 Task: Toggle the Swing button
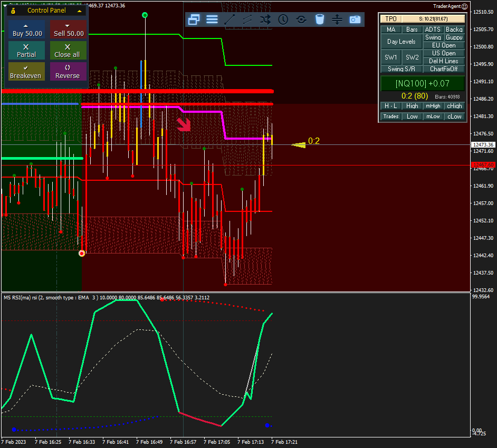433,37
